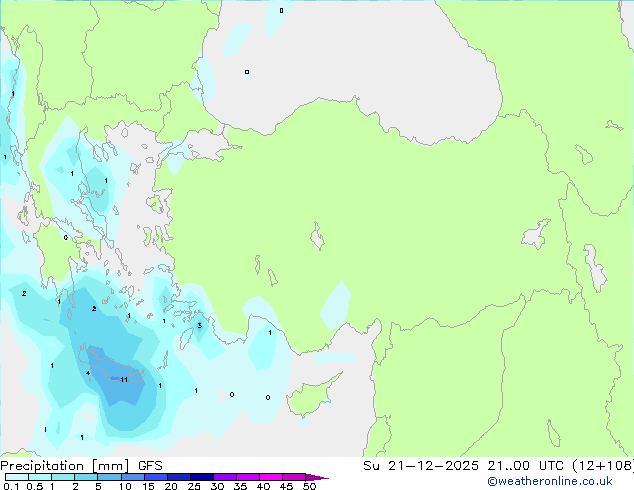
Task: Click the '4' precipitation value west of Crete
Action: point(88,373)
